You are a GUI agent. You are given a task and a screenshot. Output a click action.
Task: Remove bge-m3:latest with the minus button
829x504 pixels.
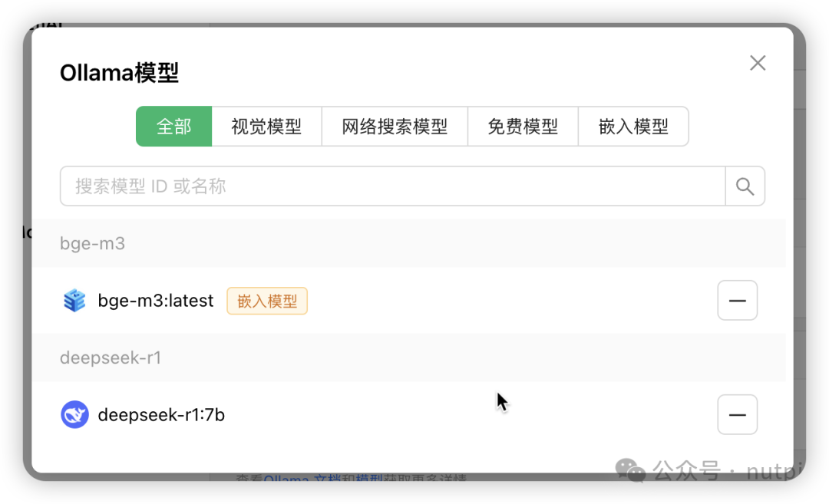(737, 301)
